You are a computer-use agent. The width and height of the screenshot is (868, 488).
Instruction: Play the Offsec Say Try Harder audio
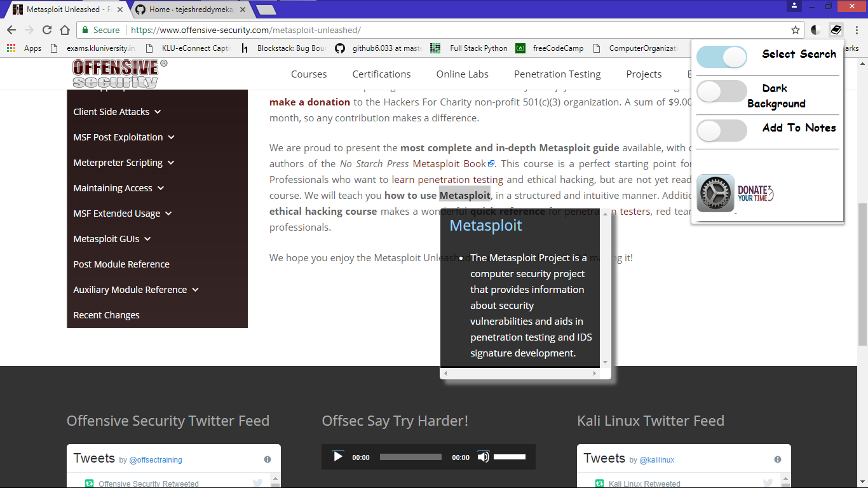point(338,456)
